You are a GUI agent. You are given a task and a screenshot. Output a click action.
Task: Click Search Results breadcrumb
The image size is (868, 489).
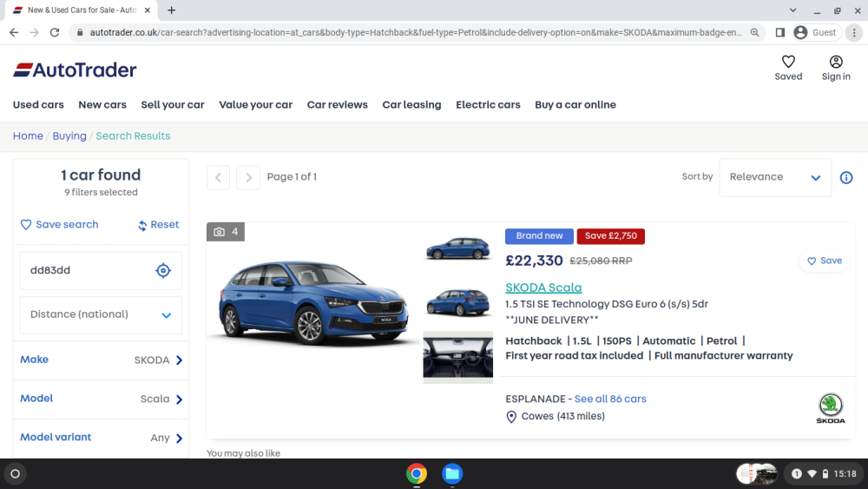click(x=133, y=135)
